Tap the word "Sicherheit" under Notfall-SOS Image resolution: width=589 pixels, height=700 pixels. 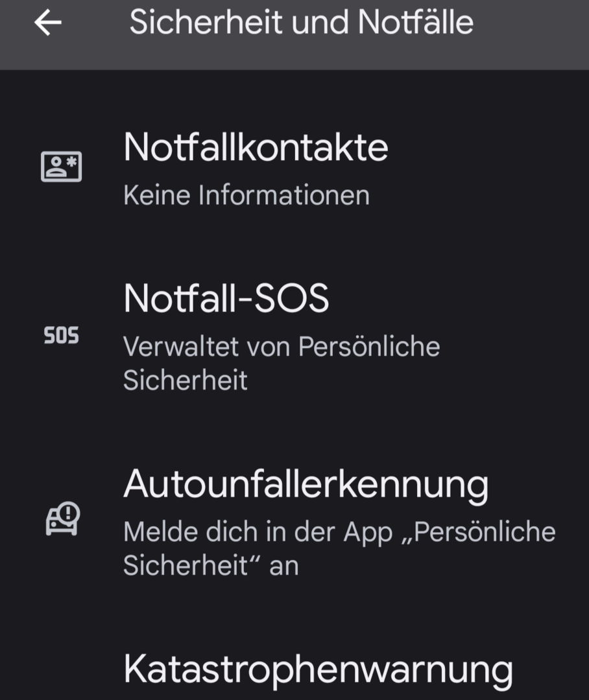[186, 380]
